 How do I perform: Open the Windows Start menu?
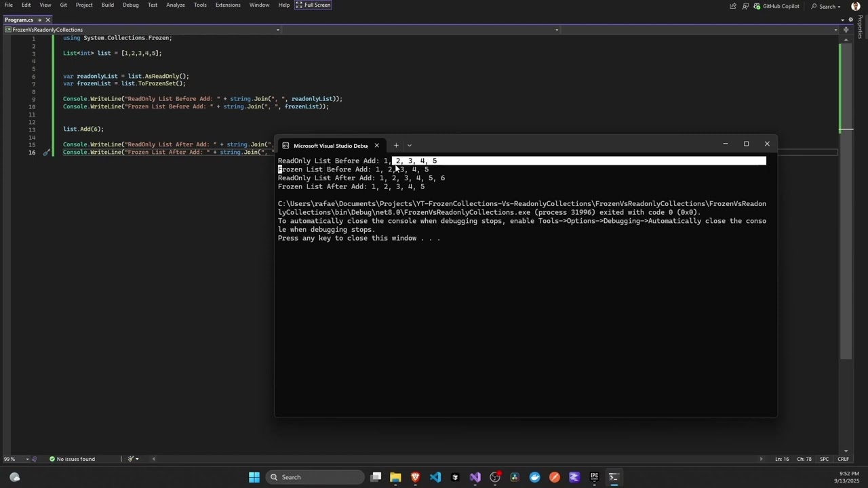coord(254,477)
